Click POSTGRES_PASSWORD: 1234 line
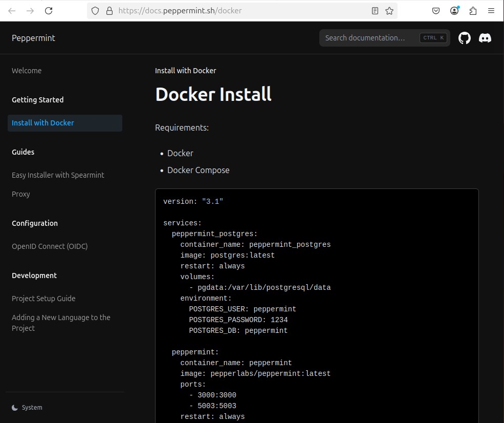Image resolution: width=504 pixels, height=423 pixels. (x=238, y=320)
